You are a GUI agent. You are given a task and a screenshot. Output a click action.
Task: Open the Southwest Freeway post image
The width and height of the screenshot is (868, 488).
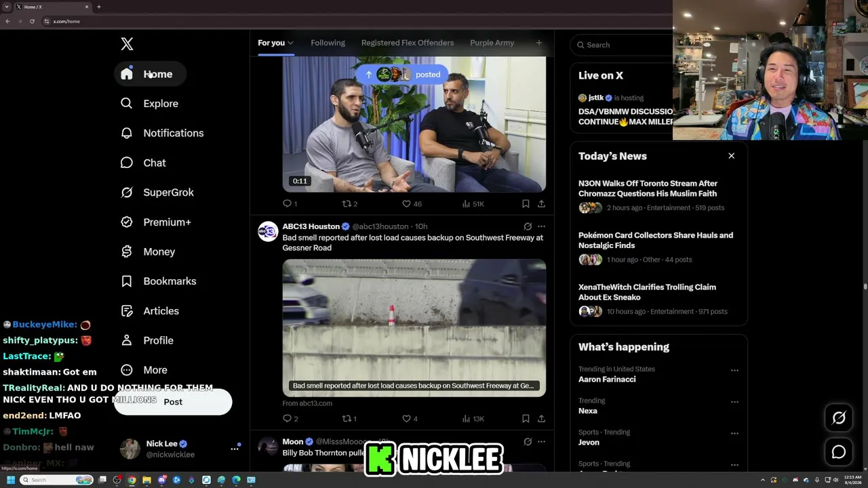(414, 327)
